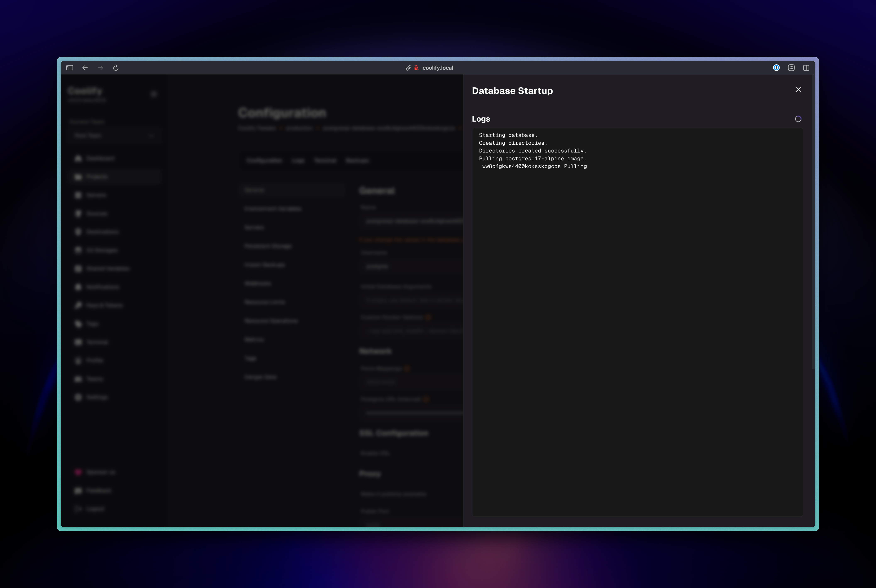Open the browser controls sliders icon
The width and height of the screenshot is (876, 588).
click(791, 68)
